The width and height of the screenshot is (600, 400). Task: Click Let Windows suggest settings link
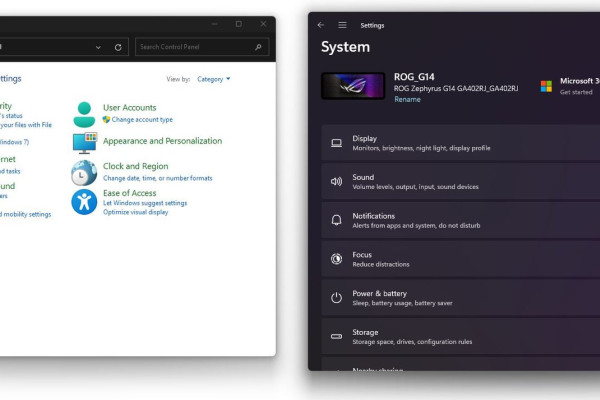145,203
